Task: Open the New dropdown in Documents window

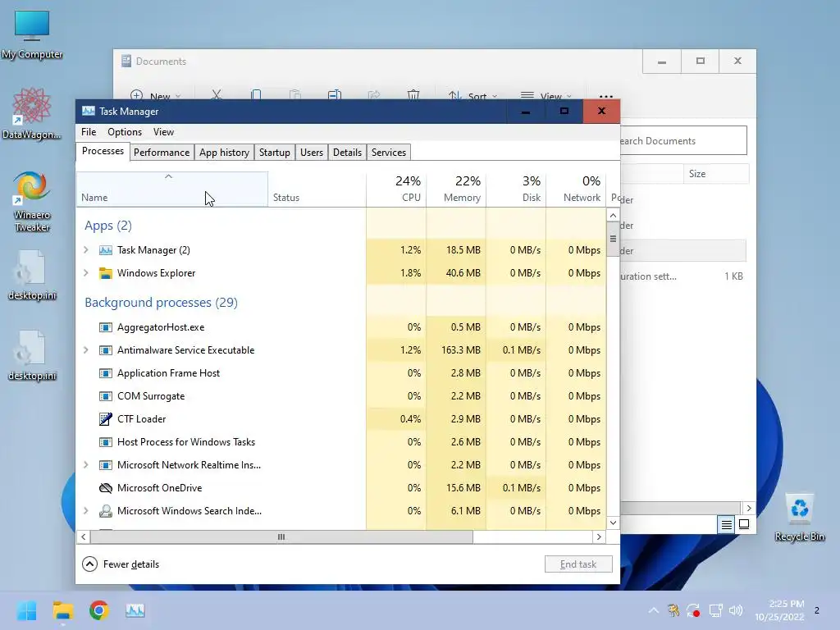Action: pos(155,97)
